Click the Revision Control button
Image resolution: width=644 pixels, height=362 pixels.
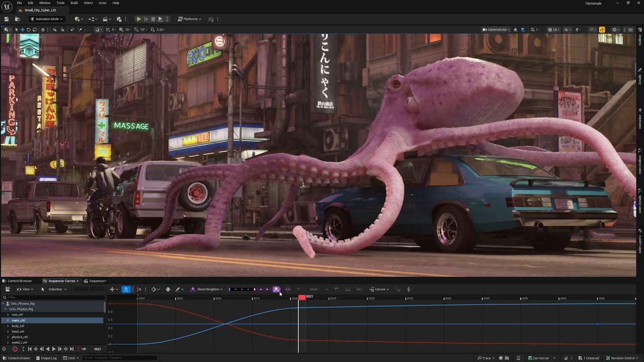coord(623,358)
